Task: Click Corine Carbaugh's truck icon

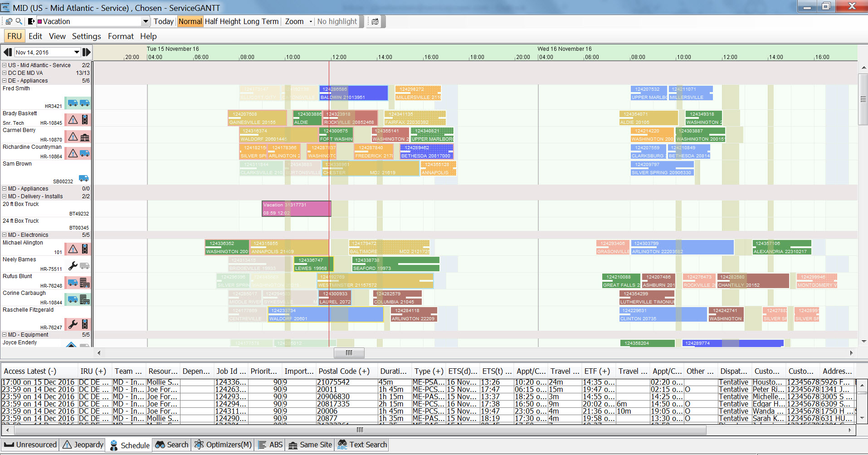Action: 73,299
